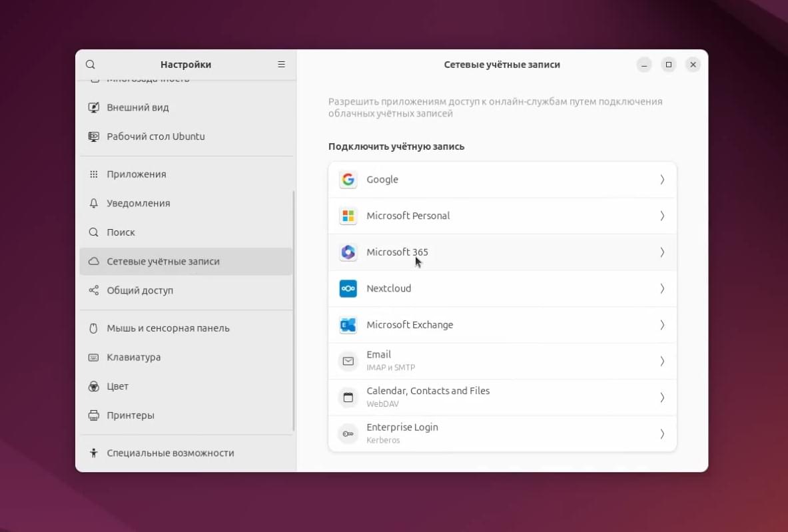Select the Клавиатура label in sidebar
The height and width of the screenshot is (532, 788).
[x=134, y=357]
